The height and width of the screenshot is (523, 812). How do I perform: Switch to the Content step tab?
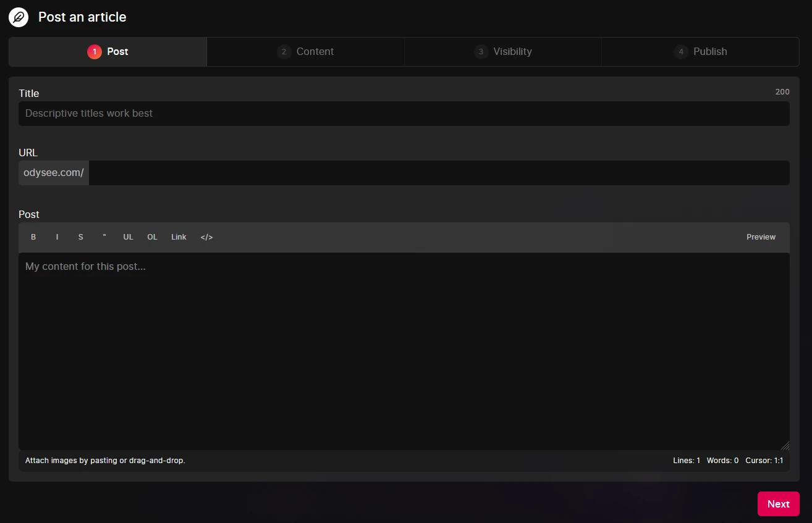coord(305,52)
